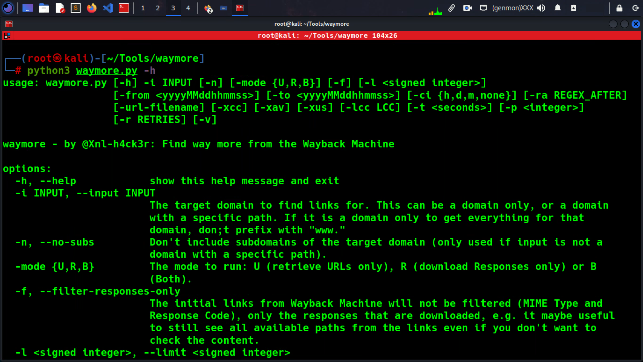Open the volume control speaker icon
Viewport: 644px width, 362px height.
point(541,8)
